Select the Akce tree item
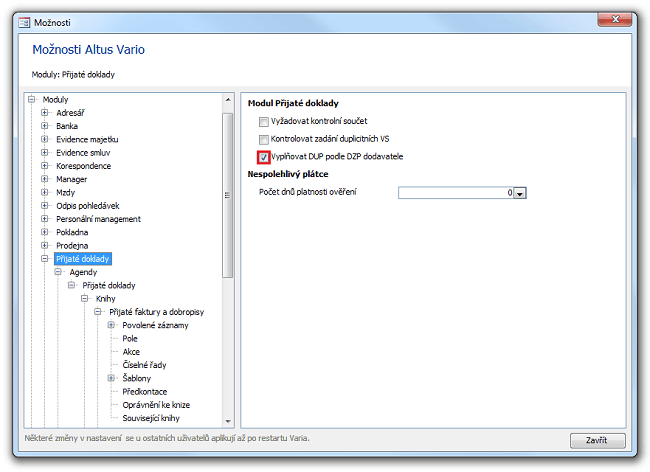Screen dimensions: 650x472 click(x=131, y=351)
